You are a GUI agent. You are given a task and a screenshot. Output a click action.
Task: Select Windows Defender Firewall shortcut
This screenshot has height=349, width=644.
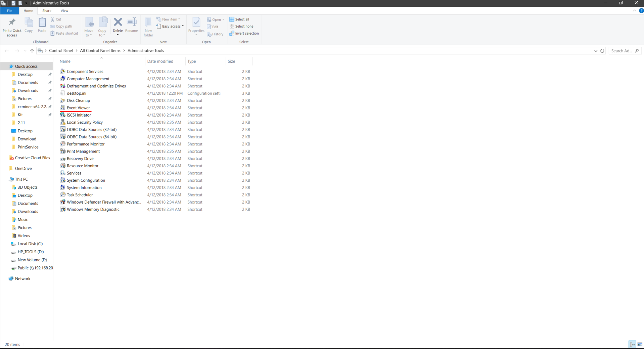coord(104,202)
